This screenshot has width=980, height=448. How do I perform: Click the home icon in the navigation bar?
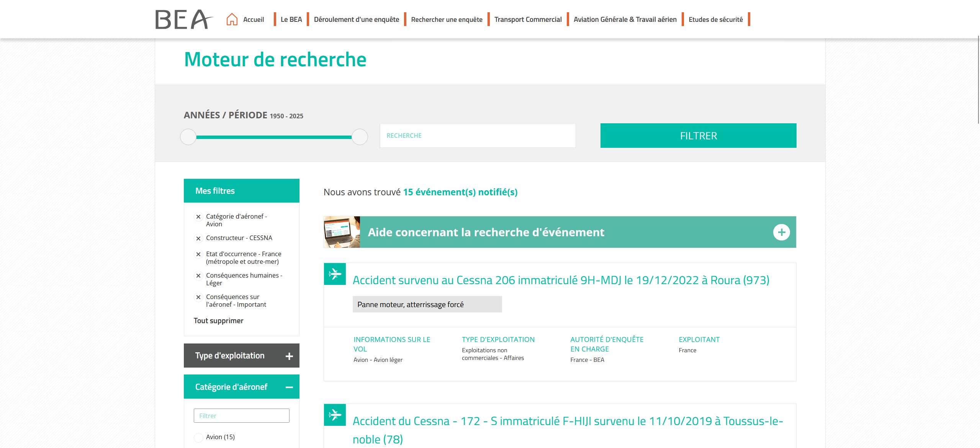pyautogui.click(x=232, y=18)
